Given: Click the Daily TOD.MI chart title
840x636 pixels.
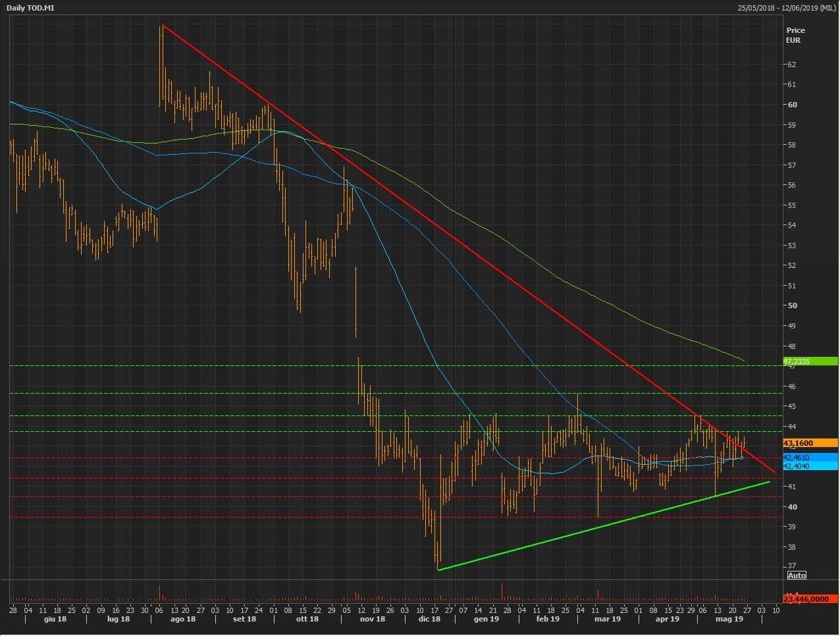Looking at the screenshot, I should pos(32,7).
